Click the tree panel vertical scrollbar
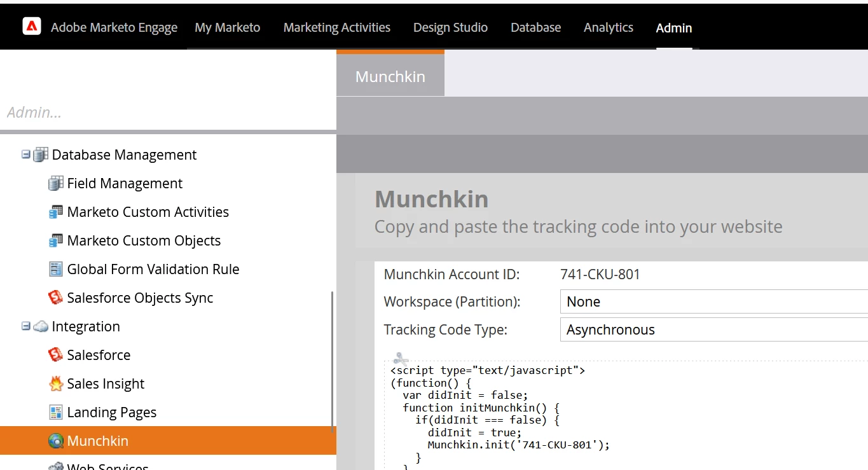 [332, 363]
